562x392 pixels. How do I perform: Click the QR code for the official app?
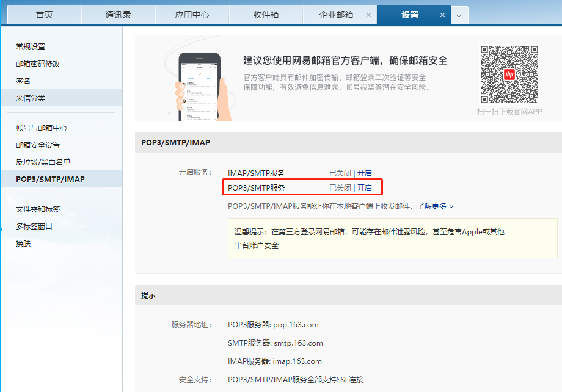point(509,74)
